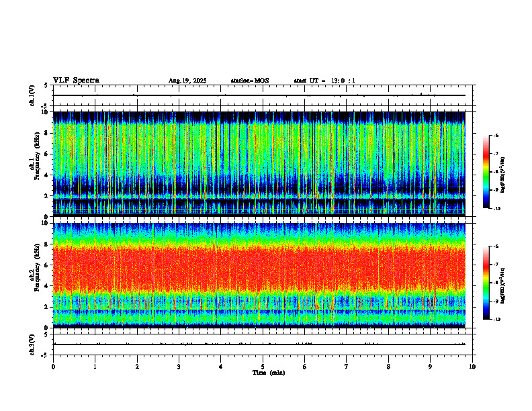Click the "-7" label on ch.2 color bar
This screenshot has width=532, height=411.
point(496,264)
